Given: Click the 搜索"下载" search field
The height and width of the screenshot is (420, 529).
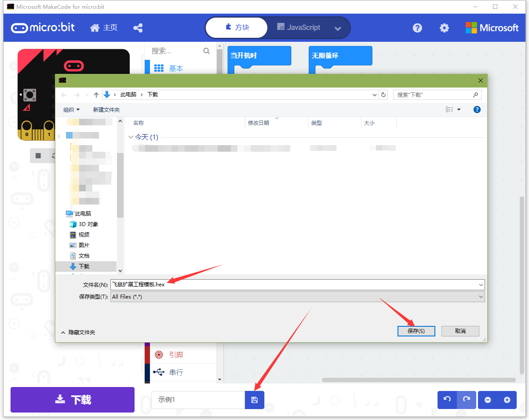Looking at the screenshot, I should [438, 95].
